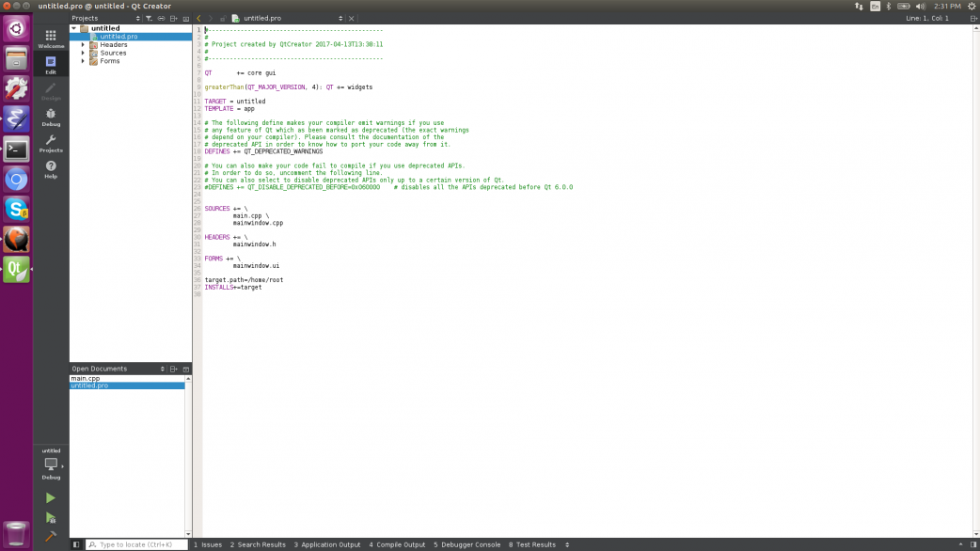Open Help mode in sidebar

pos(51,169)
